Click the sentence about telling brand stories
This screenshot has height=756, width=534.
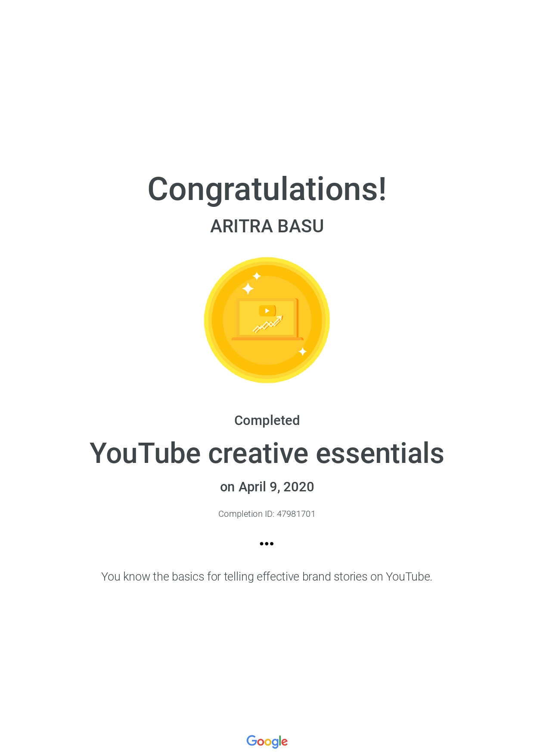[267, 577]
